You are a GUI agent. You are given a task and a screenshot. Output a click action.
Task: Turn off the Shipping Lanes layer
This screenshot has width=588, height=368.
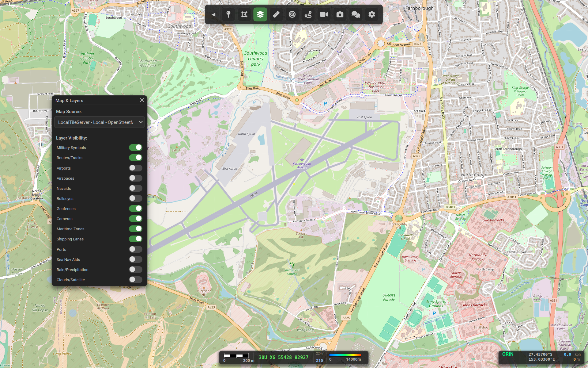pos(136,239)
